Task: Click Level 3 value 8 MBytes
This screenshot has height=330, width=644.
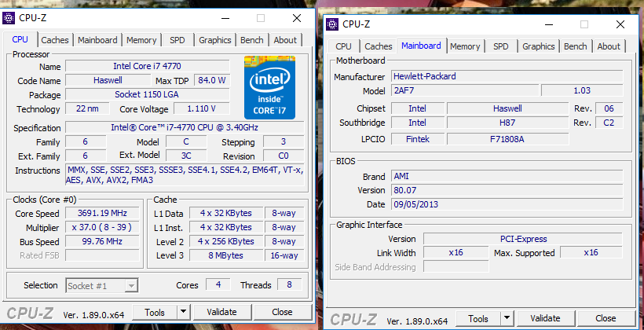Action: point(225,255)
